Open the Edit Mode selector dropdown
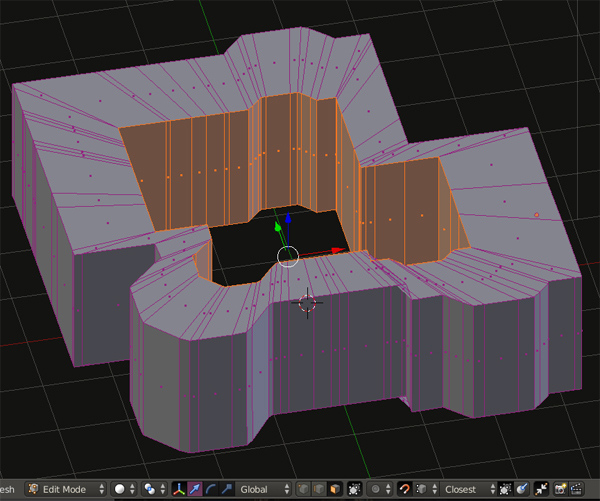600x501 pixels. click(x=65, y=490)
